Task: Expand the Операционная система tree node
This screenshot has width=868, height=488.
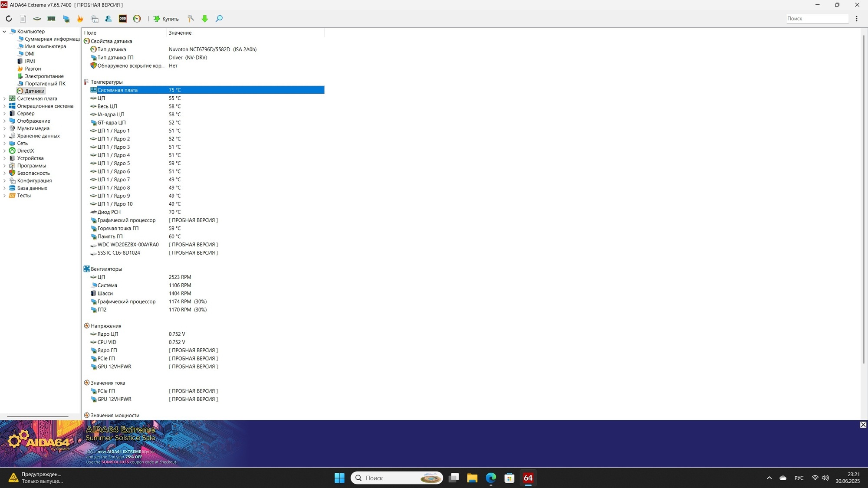Action: tap(4, 106)
